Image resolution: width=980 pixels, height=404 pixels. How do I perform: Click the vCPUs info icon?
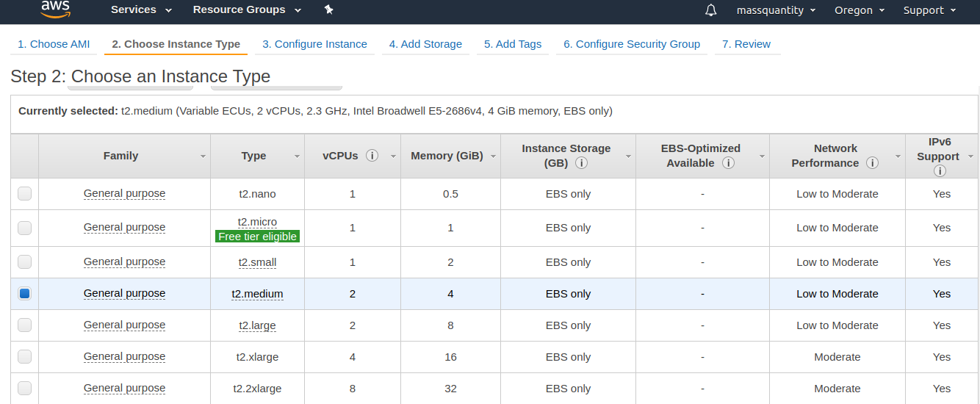(x=372, y=156)
